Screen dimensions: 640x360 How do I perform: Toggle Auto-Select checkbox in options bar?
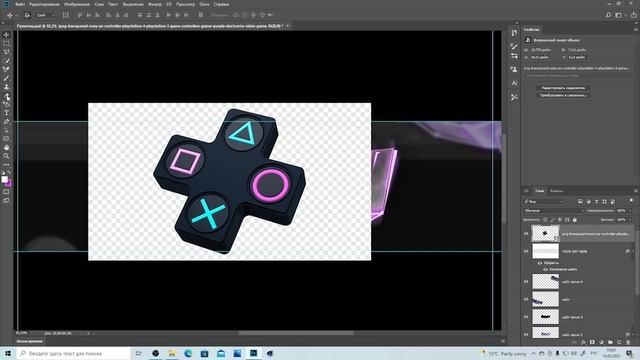pos(27,15)
